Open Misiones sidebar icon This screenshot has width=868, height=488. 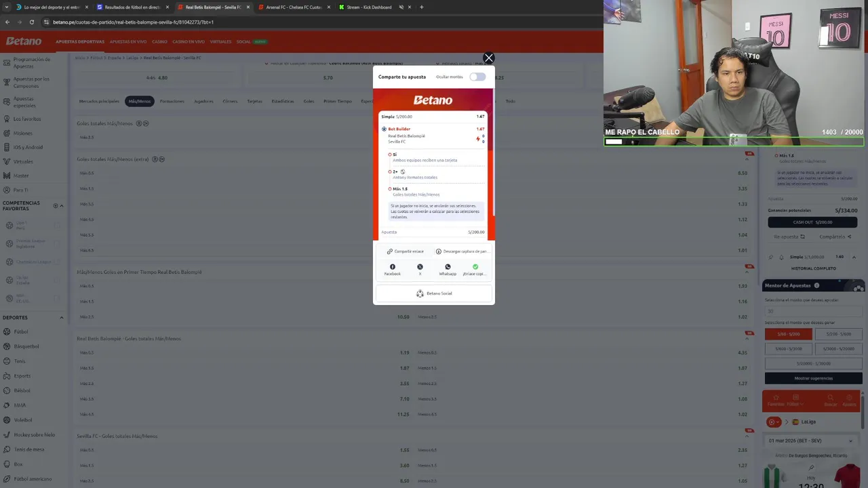tap(7, 133)
